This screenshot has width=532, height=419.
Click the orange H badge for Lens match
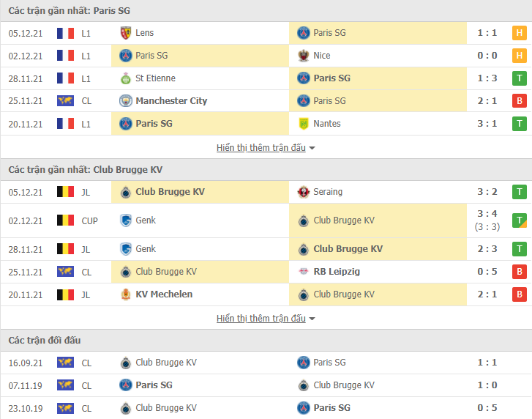tap(519, 33)
